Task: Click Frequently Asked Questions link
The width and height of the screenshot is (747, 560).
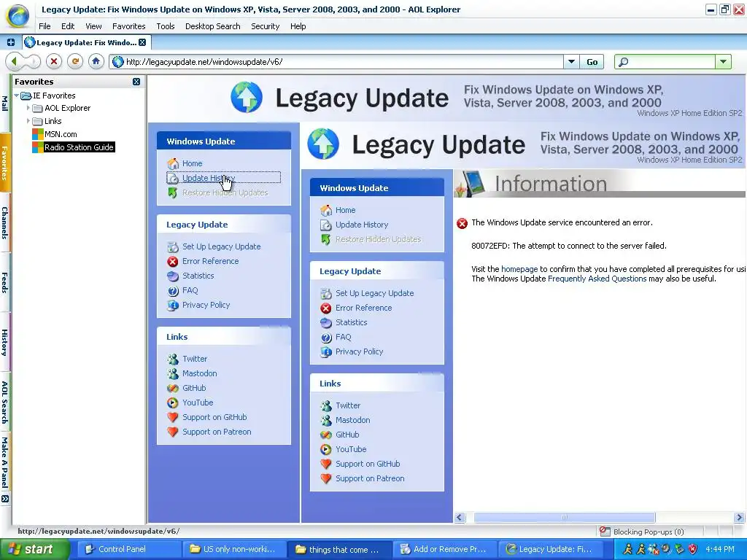Action: pos(597,279)
